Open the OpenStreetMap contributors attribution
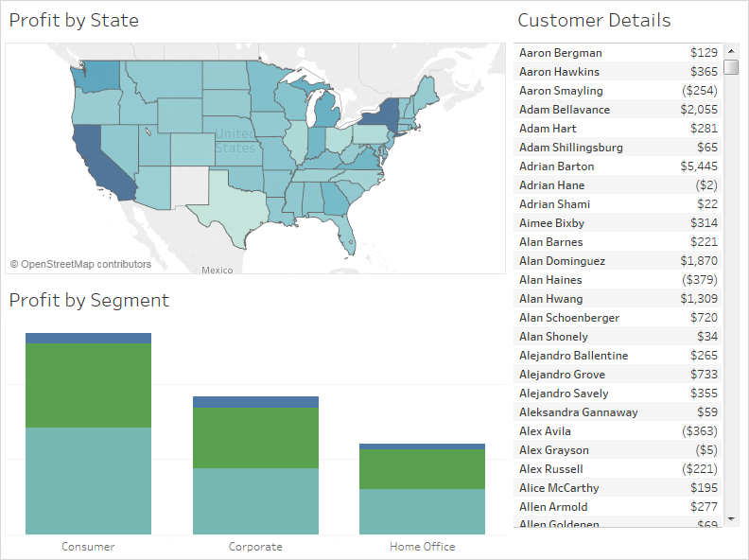Screen dimensions: 749x560 80,264
